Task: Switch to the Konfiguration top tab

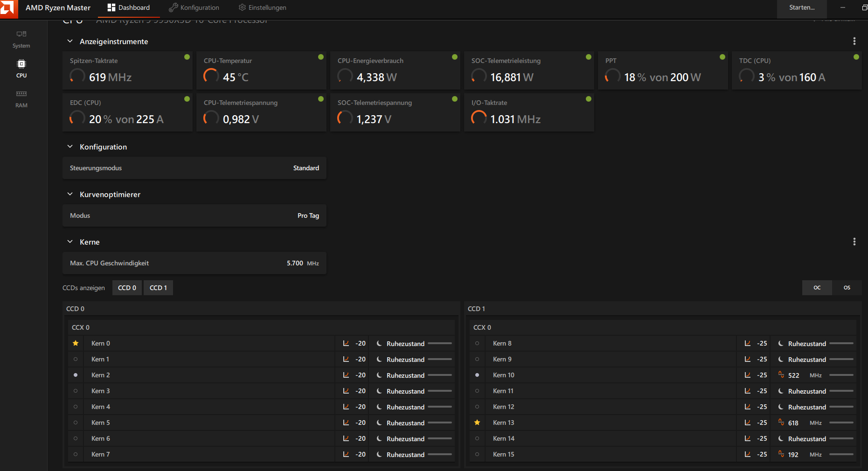Action: 194,8
